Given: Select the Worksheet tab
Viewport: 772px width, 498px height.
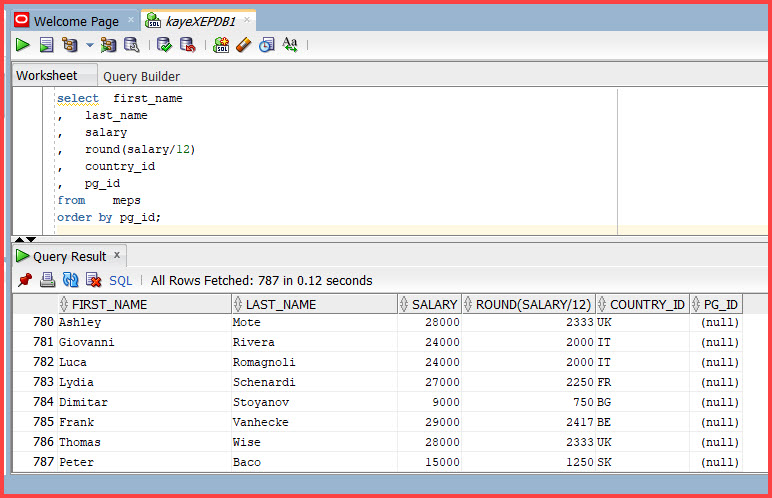Looking at the screenshot, I should (47, 75).
